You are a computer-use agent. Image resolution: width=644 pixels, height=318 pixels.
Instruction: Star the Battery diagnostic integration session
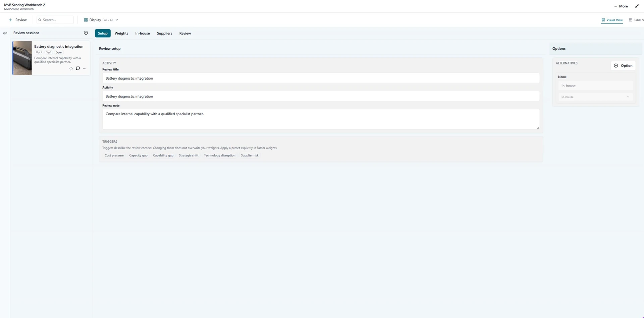pyautogui.click(x=71, y=69)
